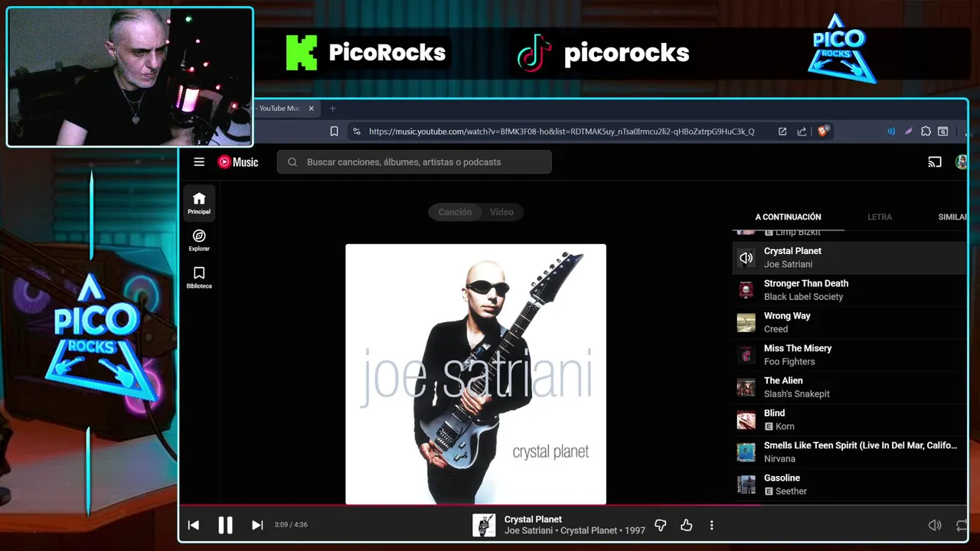This screenshot has height=551, width=980.
Task: Play The Alien by Slash's Snakepit
Action: tap(850, 387)
